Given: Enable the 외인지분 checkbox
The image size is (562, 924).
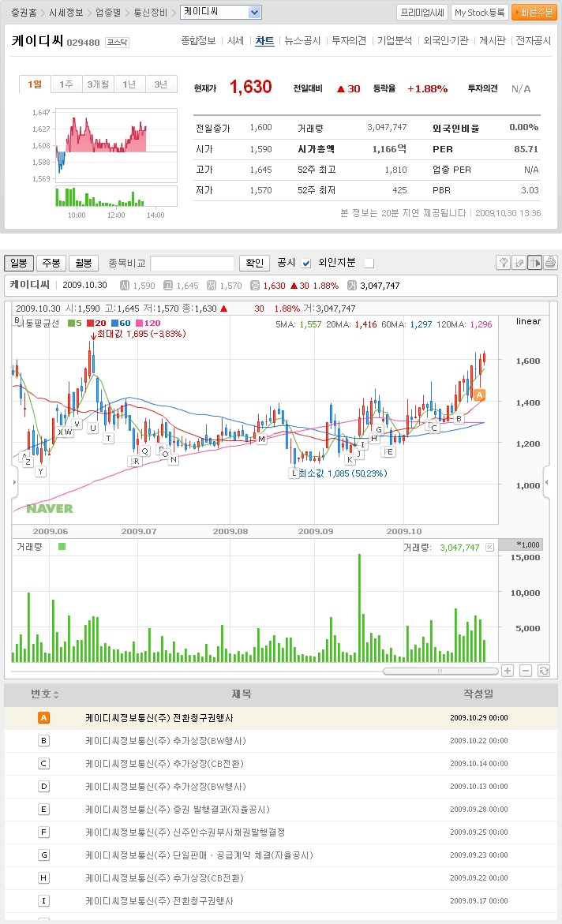Looking at the screenshot, I should click(x=369, y=264).
